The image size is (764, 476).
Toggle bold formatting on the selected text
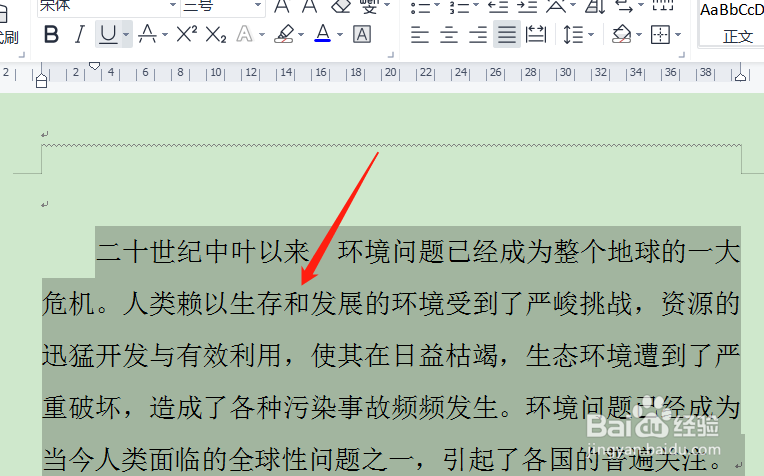click(51, 35)
